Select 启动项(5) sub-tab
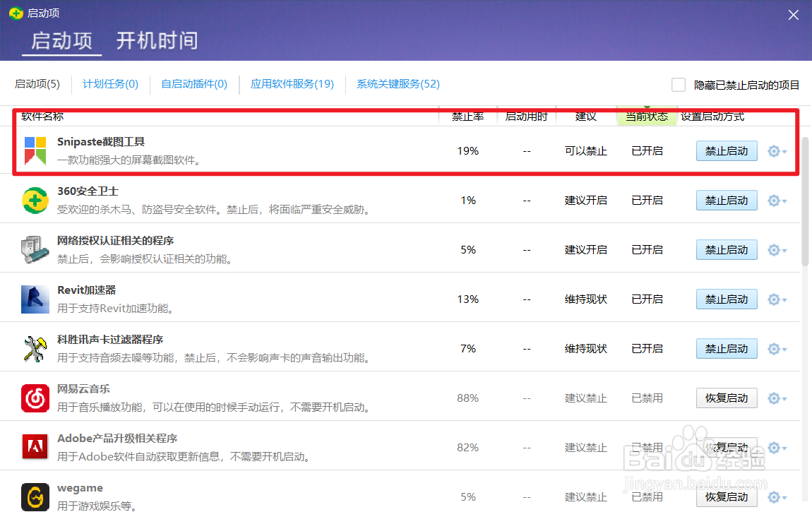Screen dimensions: 812x512 click(37, 84)
